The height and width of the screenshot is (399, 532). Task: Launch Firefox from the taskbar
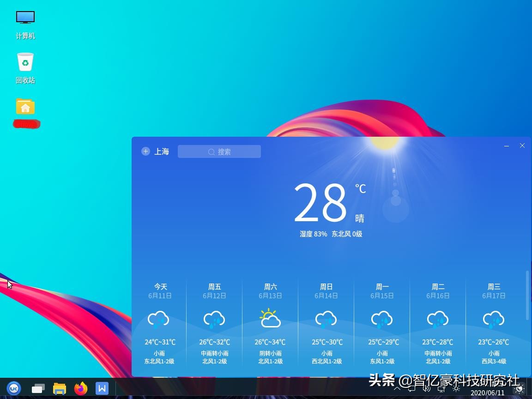click(81, 388)
